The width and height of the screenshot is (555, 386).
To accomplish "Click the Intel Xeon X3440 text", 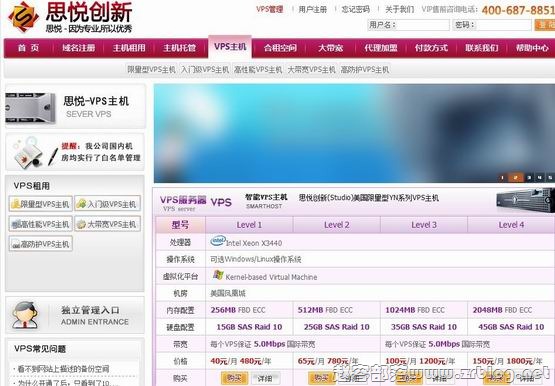I will [254, 243].
